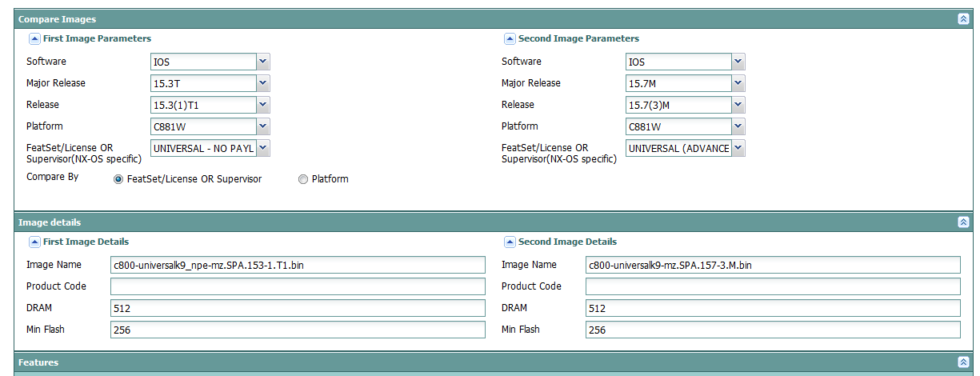Viewport: 980px width, 376px height.
Task: Collapse the Compare Images panel icon
Action: (x=963, y=19)
